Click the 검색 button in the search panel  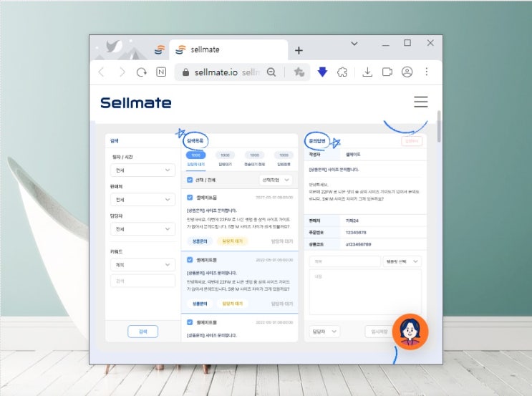tap(142, 332)
